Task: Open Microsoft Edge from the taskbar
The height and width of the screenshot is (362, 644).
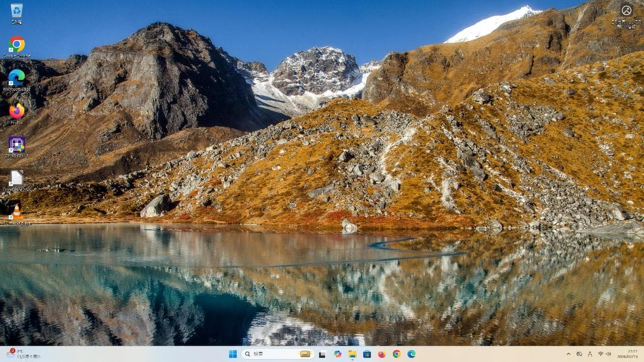Action: 411,354
